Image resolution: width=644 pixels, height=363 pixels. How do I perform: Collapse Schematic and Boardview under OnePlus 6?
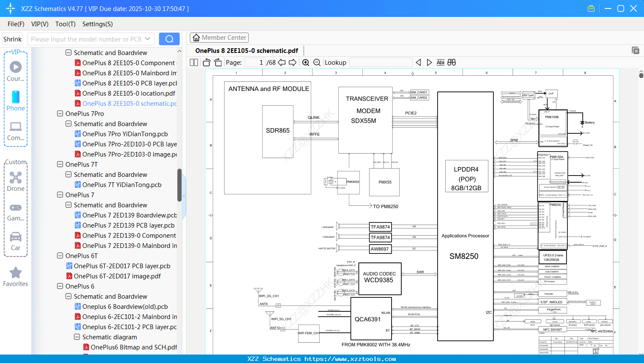(x=69, y=296)
